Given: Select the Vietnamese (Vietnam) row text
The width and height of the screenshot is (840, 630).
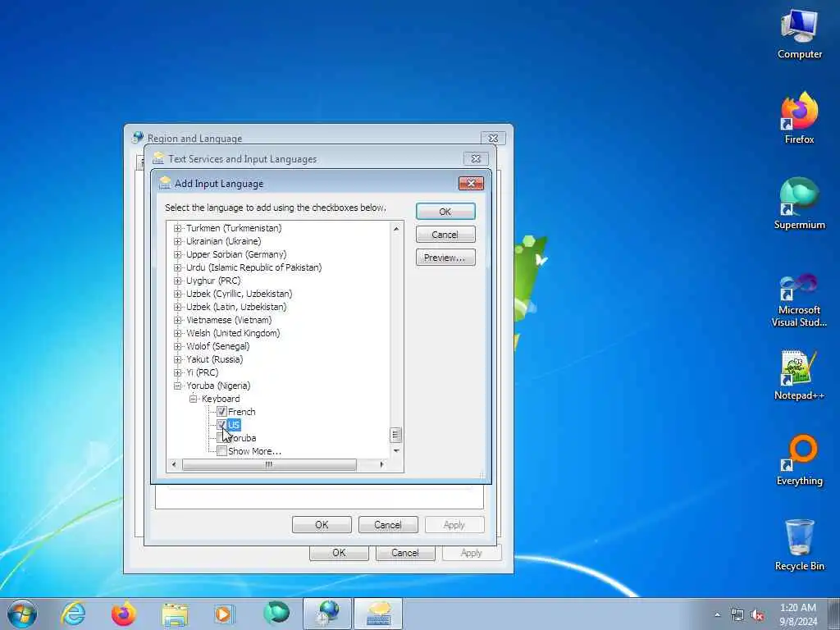Looking at the screenshot, I should pyautogui.click(x=229, y=320).
